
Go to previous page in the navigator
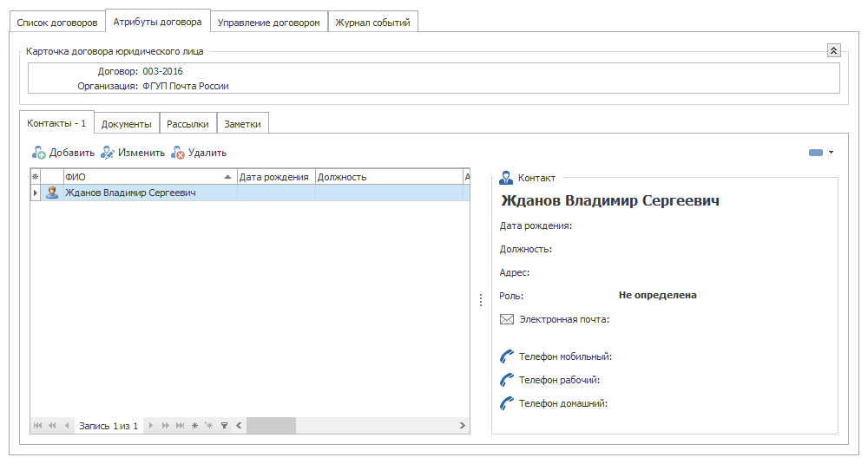52,425
